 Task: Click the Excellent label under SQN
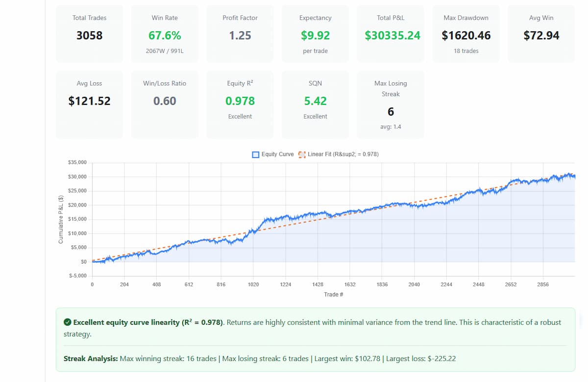316,117
